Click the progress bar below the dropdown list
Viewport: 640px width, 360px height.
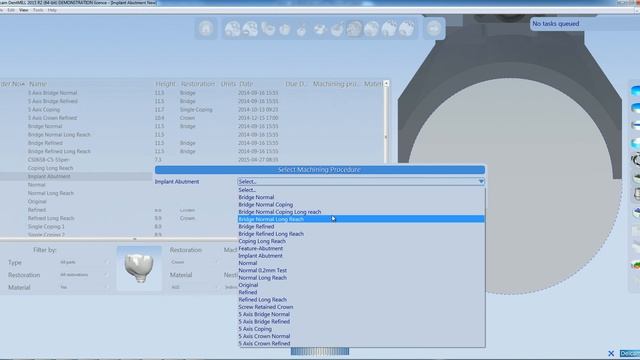[x=320, y=351]
